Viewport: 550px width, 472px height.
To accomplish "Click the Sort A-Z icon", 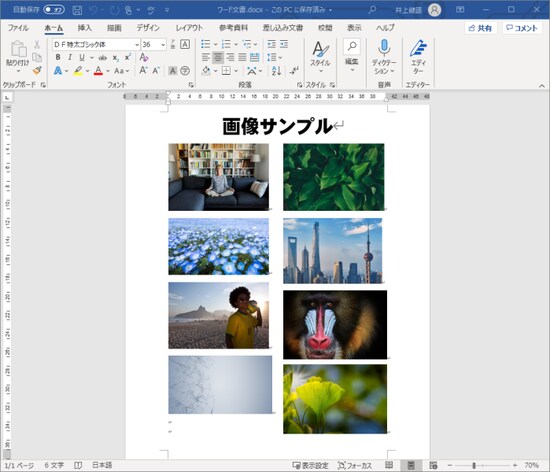I will [x=276, y=71].
